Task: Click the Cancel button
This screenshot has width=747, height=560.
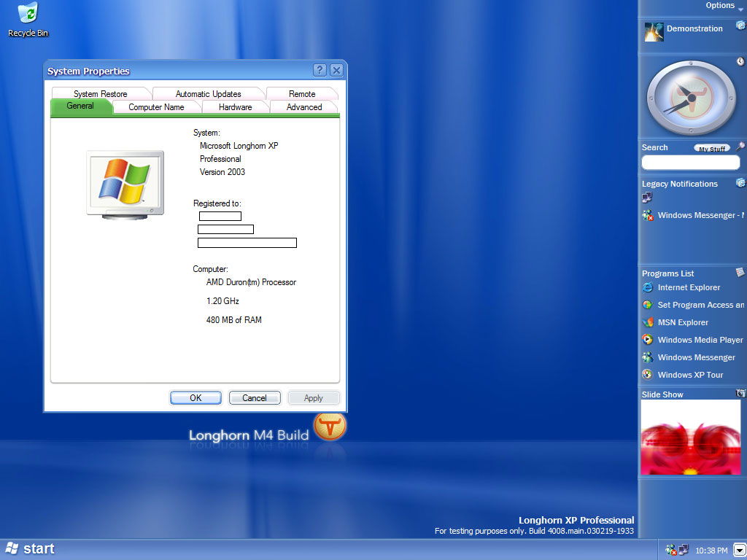Action: tap(255, 398)
